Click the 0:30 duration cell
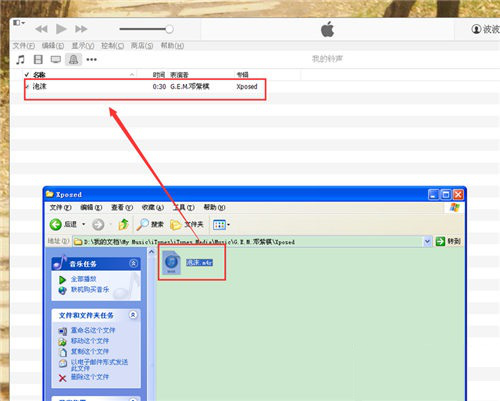The image size is (500, 401). (159, 87)
